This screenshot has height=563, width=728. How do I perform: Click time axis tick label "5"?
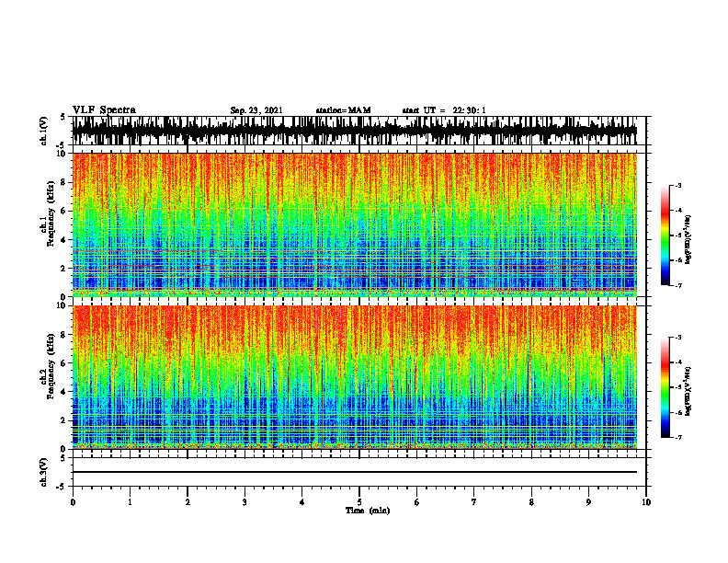coord(359,502)
